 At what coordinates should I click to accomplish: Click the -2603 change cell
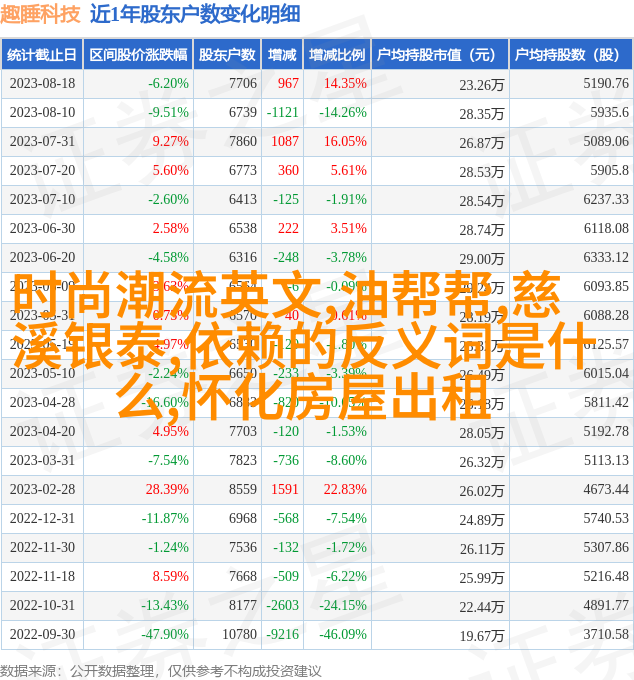(282, 606)
